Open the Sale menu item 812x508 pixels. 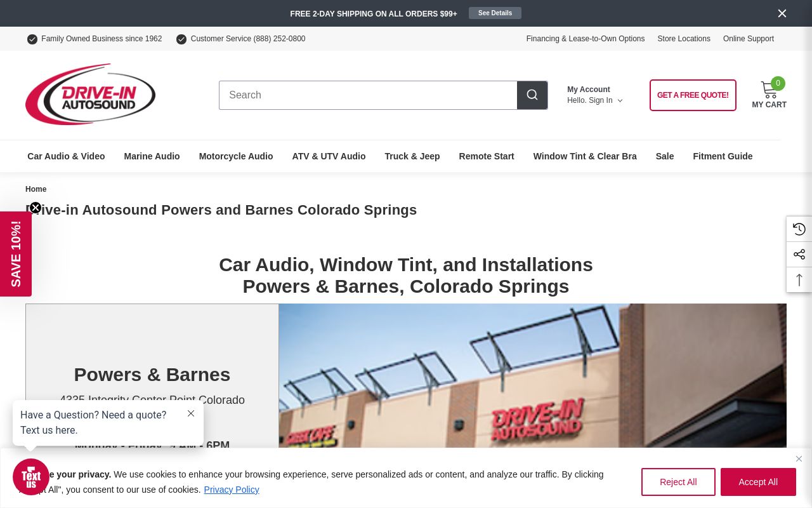(x=665, y=156)
